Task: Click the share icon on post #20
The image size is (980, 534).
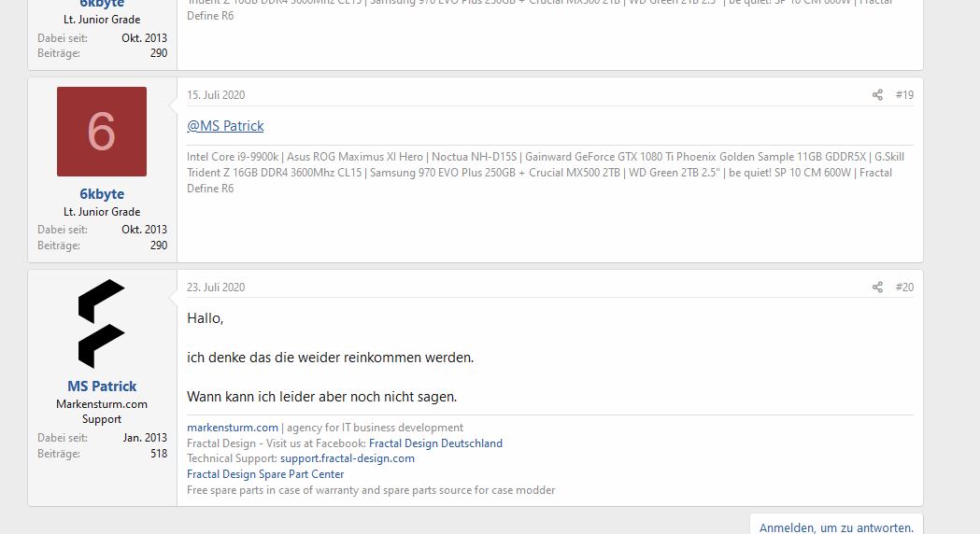Action: (877, 288)
